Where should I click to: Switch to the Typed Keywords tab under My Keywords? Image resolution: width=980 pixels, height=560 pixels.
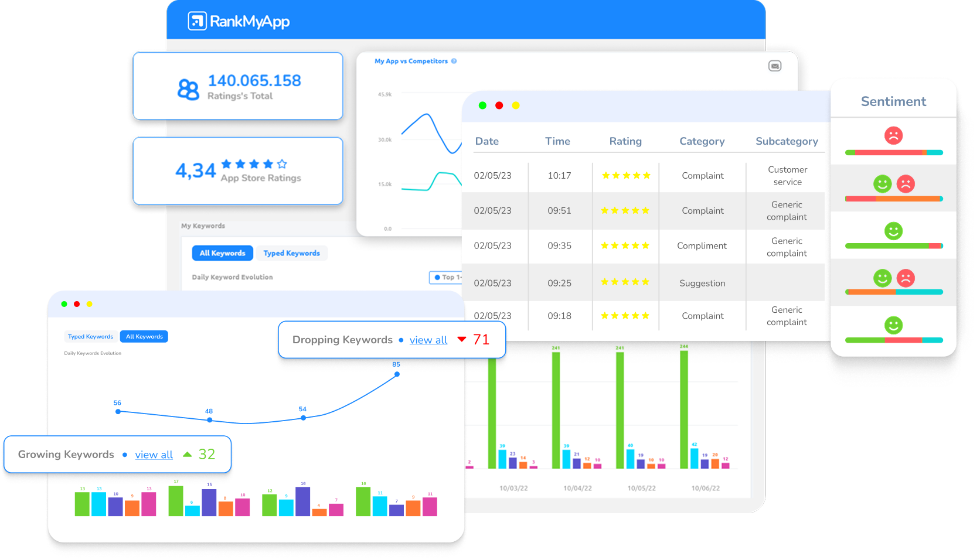pos(291,253)
